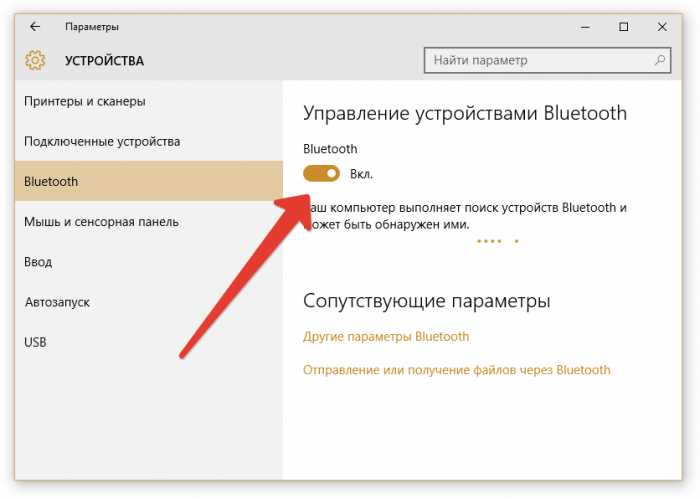Focus the Найти параметр search field
700x499 pixels.
pos(547,60)
